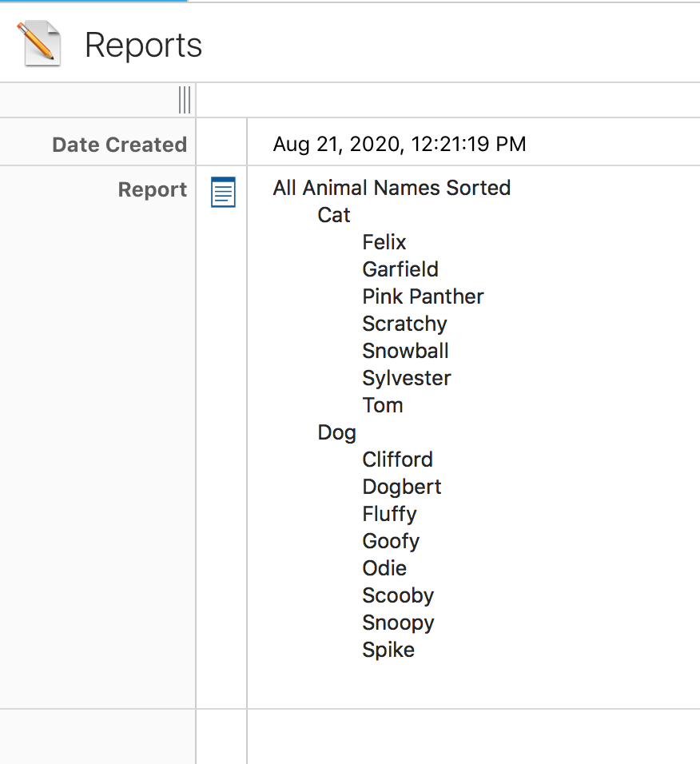Image resolution: width=700 pixels, height=764 pixels.
Task: Click the note field icon beside Report
Action: click(x=223, y=193)
